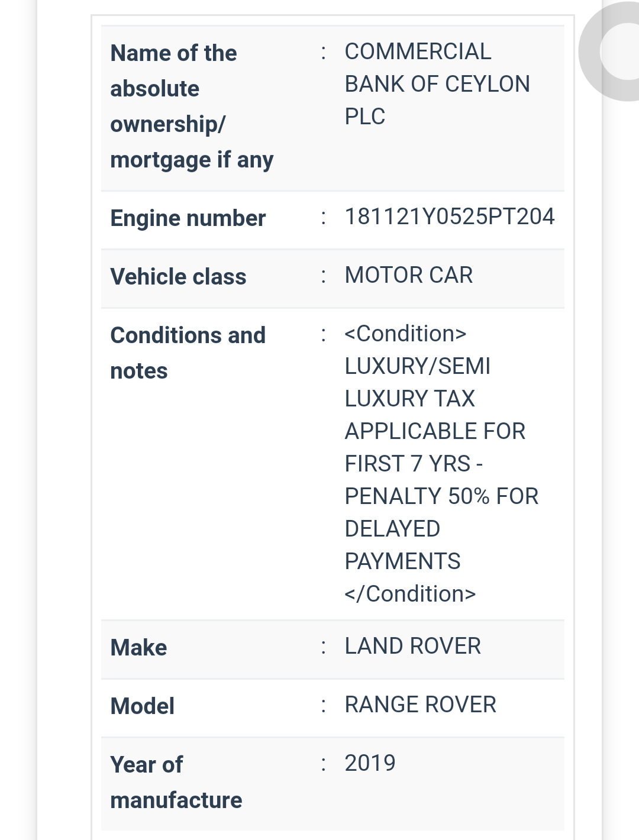Tap the COMMERCIAL BANK OF CEYLON PLC value
Screen dimensions: 639x840
[437, 84]
